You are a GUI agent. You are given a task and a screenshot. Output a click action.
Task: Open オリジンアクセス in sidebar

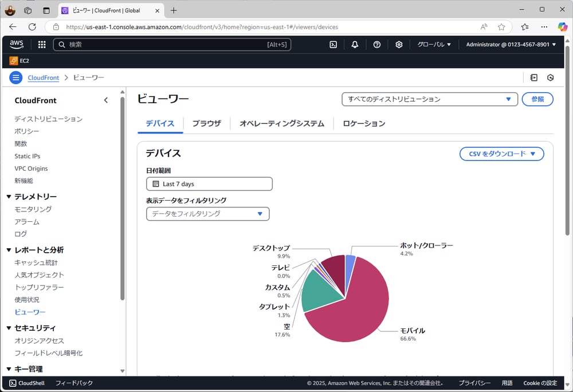(39, 340)
